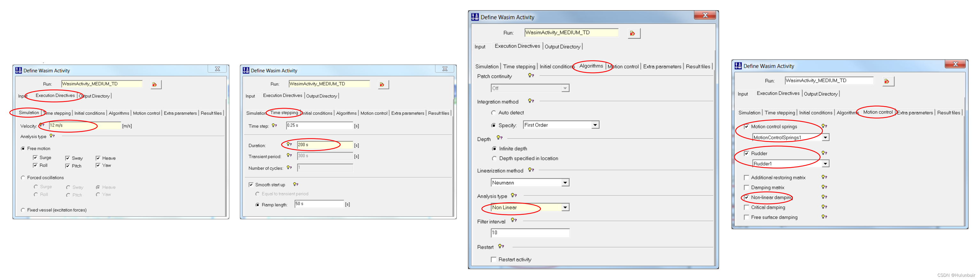The height and width of the screenshot is (280, 980).
Task: Uncheck the Surge free motion checkbox
Action: [35, 158]
